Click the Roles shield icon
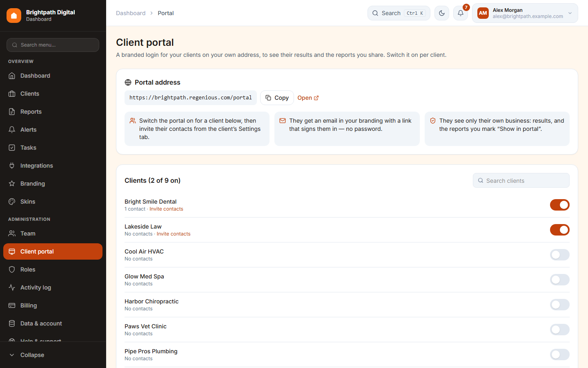The width and height of the screenshot is (588, 368). [x=12, y=269]
